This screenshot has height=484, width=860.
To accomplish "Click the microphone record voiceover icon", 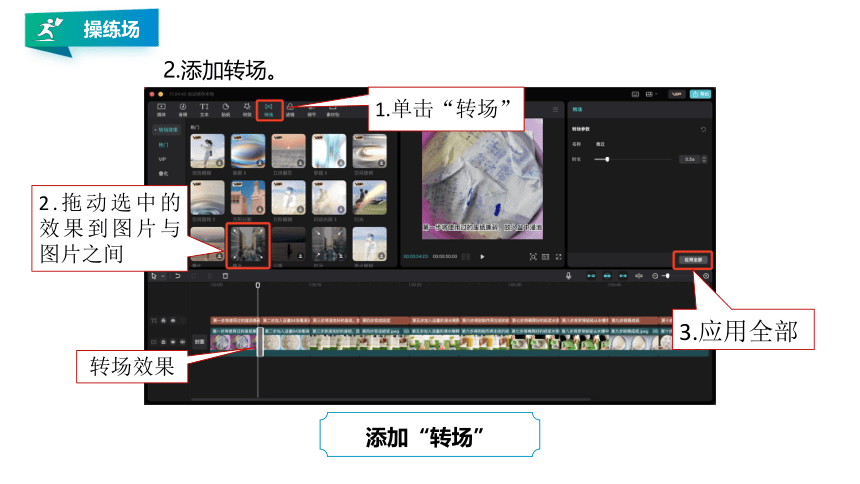I will click(x=568, y=276).
